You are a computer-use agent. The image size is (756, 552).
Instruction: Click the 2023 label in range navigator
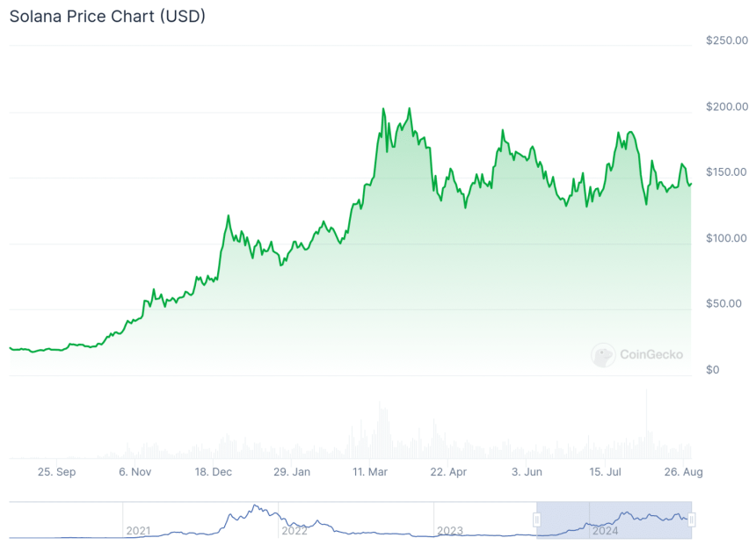pos(450,531)
